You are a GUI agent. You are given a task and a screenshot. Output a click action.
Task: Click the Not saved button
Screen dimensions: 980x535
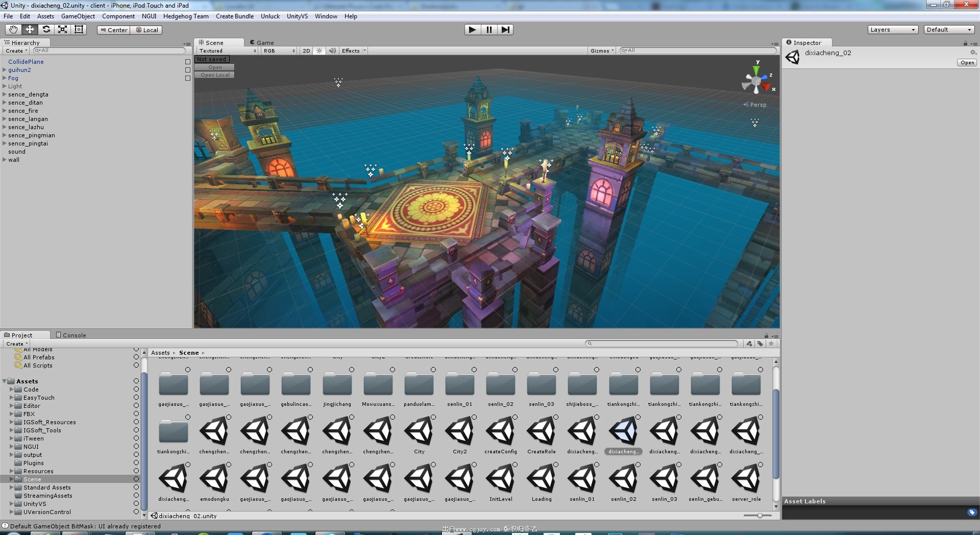[212, 59]
